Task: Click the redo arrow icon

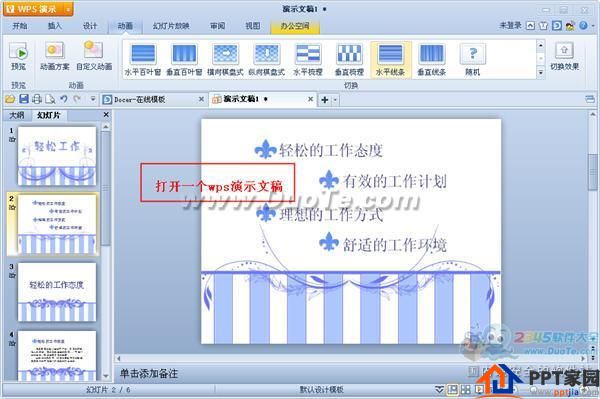Action: point(77,99)
